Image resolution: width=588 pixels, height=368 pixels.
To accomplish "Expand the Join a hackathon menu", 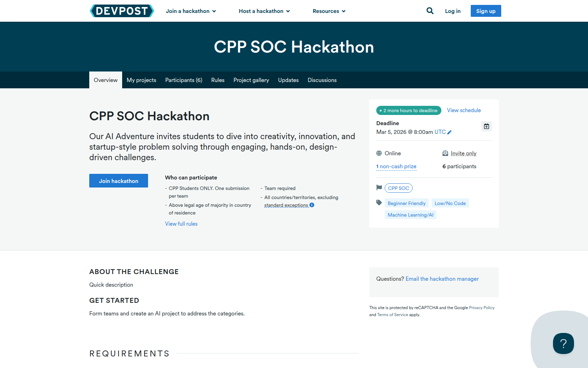I will (191, 11).
